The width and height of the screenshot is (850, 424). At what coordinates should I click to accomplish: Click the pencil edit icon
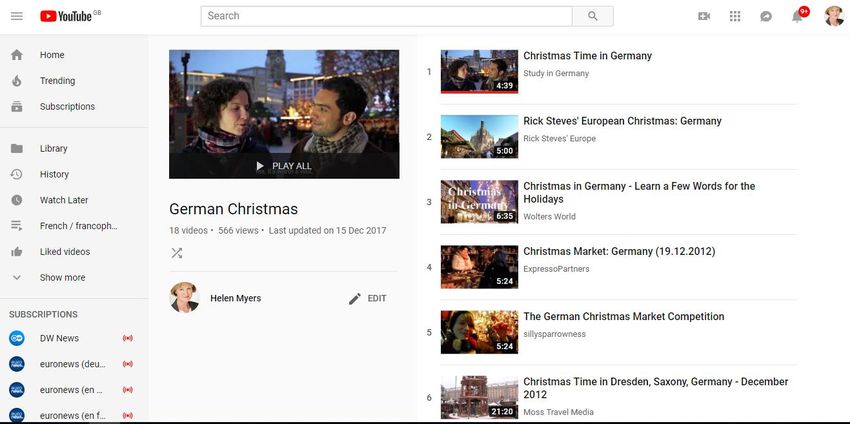coord(355,298)
